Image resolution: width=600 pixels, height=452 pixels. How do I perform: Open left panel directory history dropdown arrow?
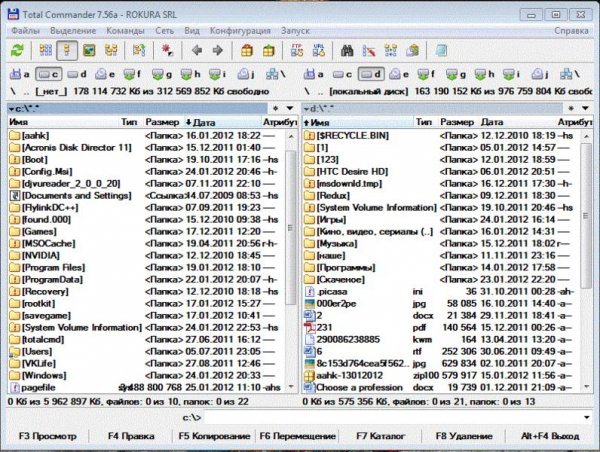tap(290, 108)
